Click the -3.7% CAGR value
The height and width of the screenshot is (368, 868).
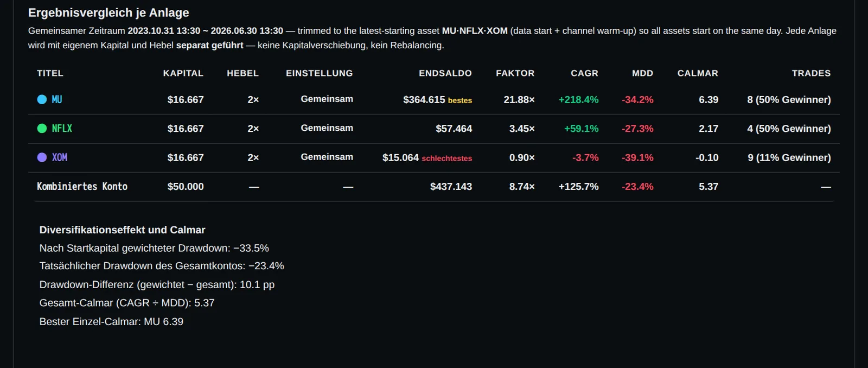[x=585, y=157]
